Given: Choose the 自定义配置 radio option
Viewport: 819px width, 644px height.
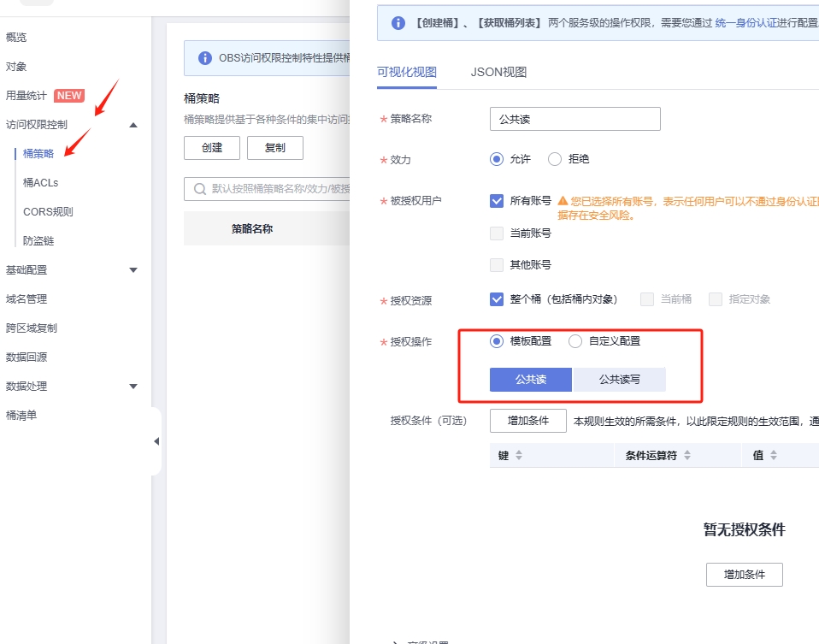Looking at the screenshot, I should pyautogui.click(x=575, y=341).
